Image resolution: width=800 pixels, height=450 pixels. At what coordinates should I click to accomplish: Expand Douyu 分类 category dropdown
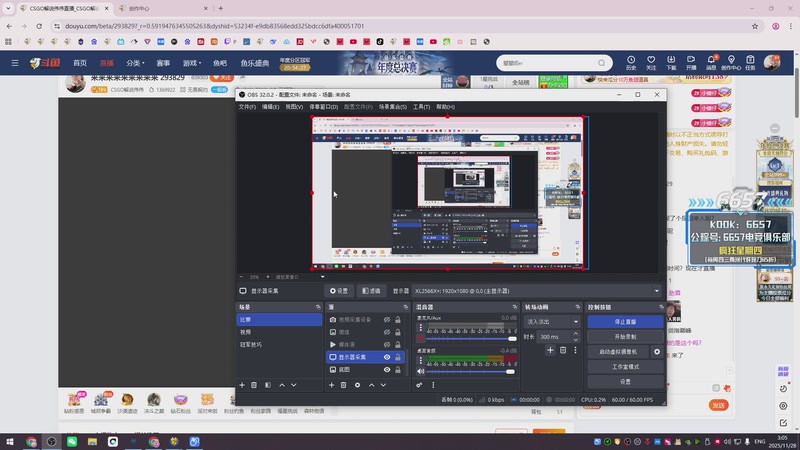[135, 63]
